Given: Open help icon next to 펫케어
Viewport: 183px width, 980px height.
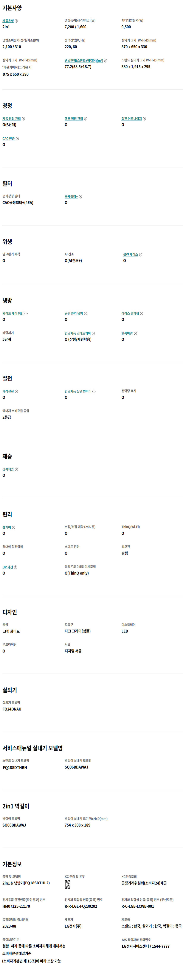Looking at the screenshot, I should [x=14, y=527].
